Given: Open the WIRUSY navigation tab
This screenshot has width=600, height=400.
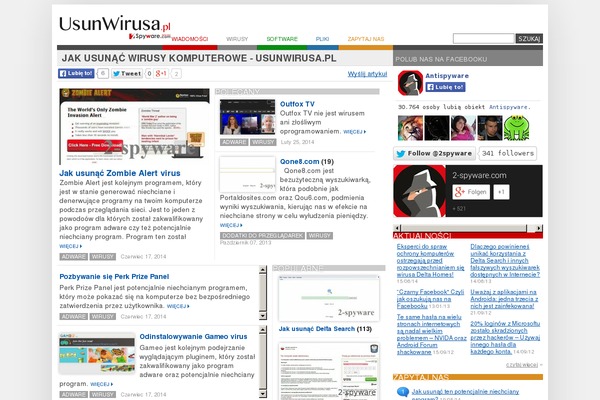Looking at the screenshot, I should [237, 39].
